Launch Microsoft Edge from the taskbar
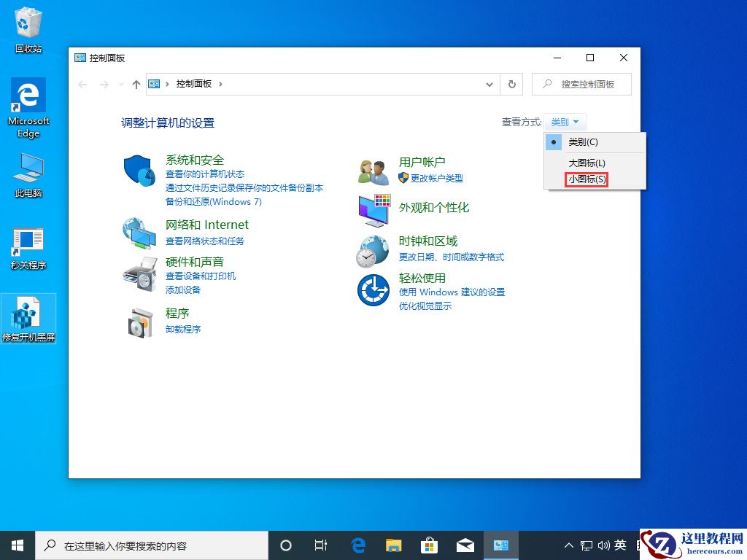Screen dimensions: 747x560 click(357, 545)
